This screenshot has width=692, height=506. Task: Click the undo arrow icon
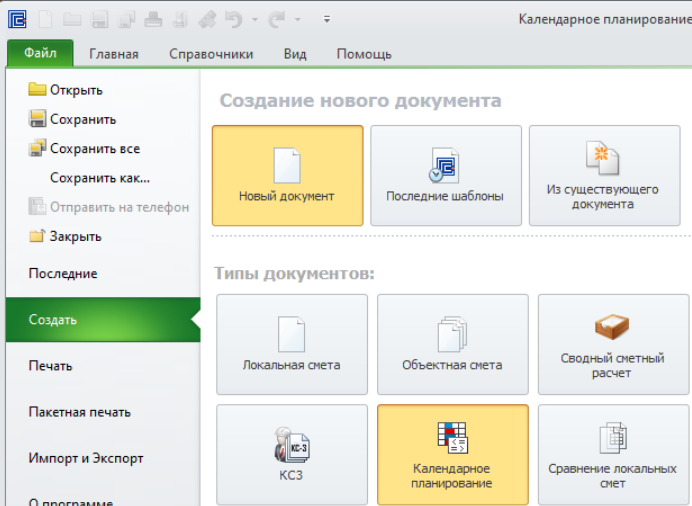(233, 19)
